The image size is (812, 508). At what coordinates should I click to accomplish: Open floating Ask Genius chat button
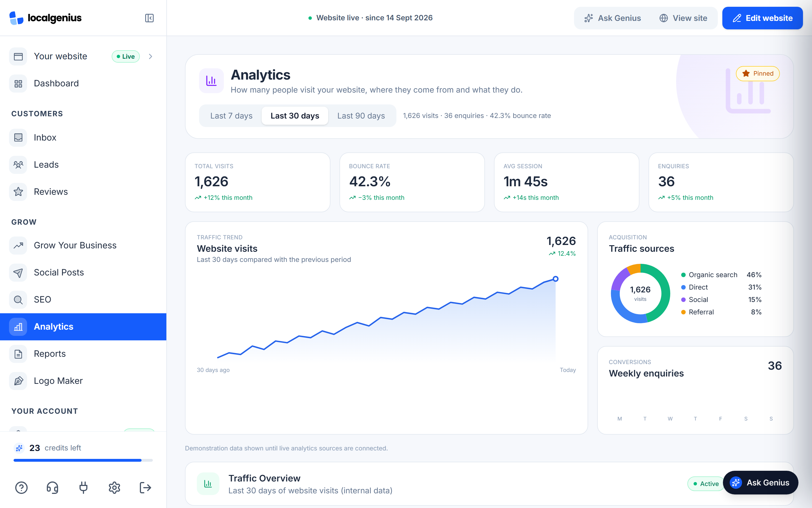pos(760,483)
